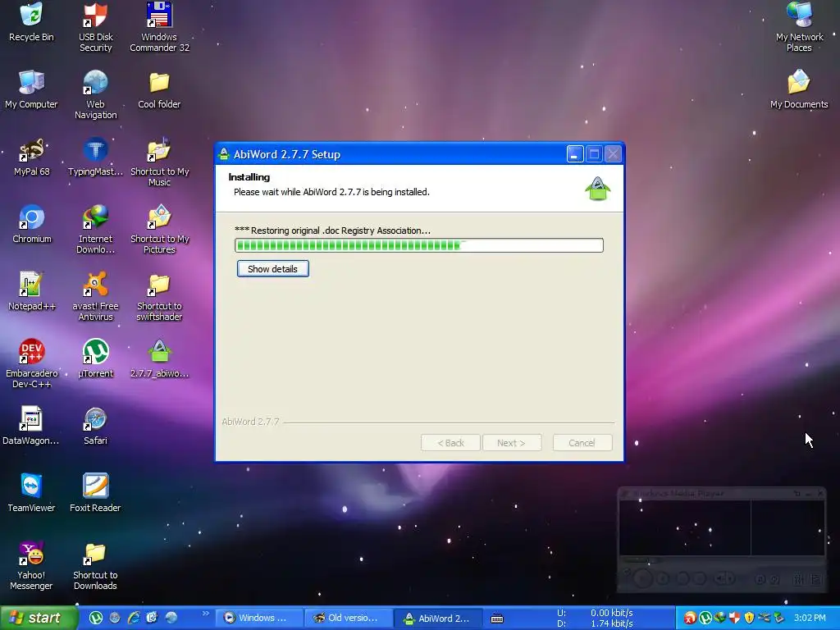Image resolution: width=840 pixels, height=630 pixels.
Task: Select Shortcut to swiftshader folder
Action: pos(159,295)
